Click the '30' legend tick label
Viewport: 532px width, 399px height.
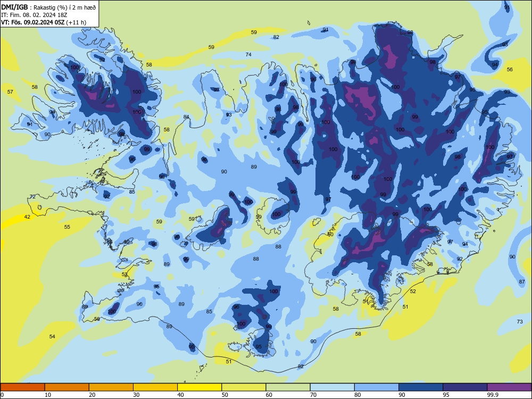(x=136, y=395)
